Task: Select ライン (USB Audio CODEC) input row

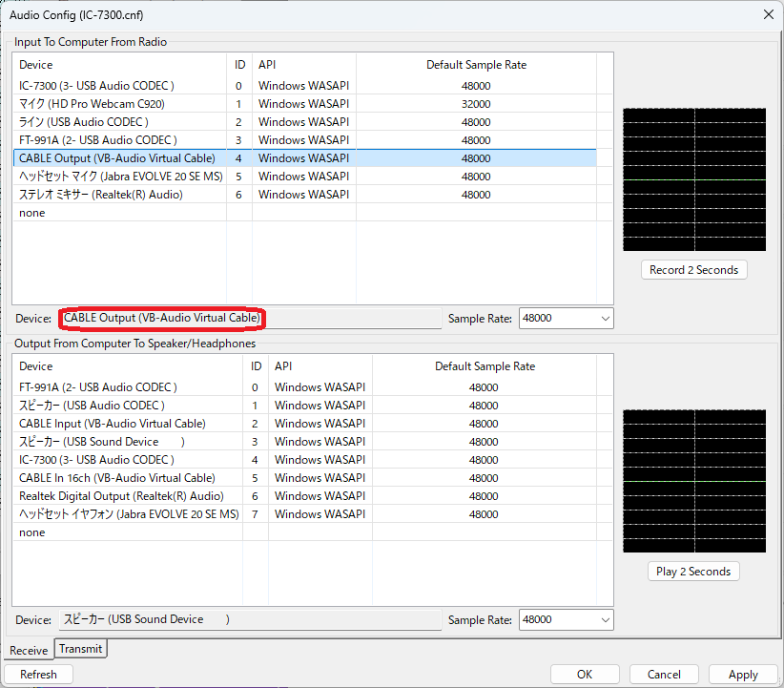Action: click(x=305, y=121)
